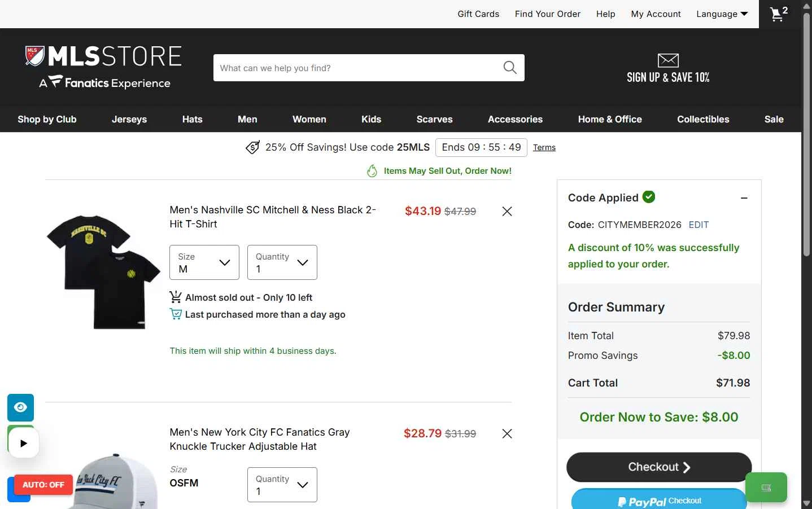
Task: Click the Sign Up envelope icon
Action: pyautogui.click(x=668, y=60)
